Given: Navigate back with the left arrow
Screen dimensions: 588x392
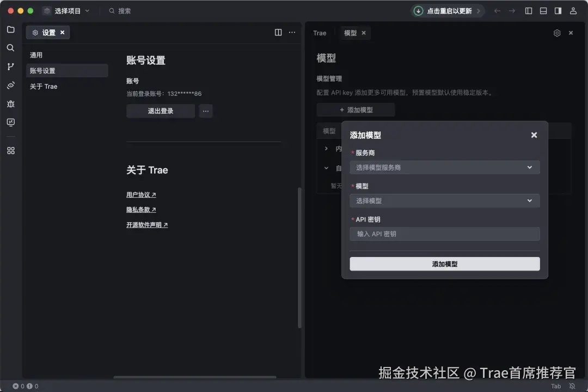Looking at the screenshot, I should click(497, 11).
